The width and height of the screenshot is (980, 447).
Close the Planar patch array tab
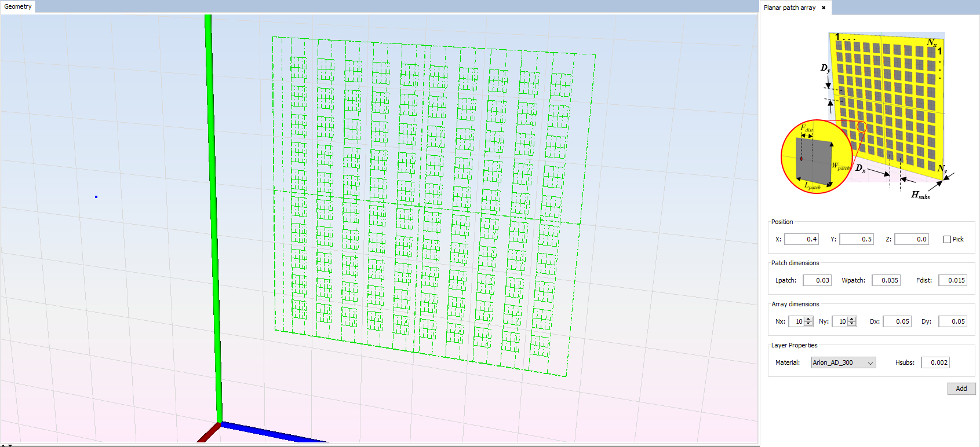point(824,8)
